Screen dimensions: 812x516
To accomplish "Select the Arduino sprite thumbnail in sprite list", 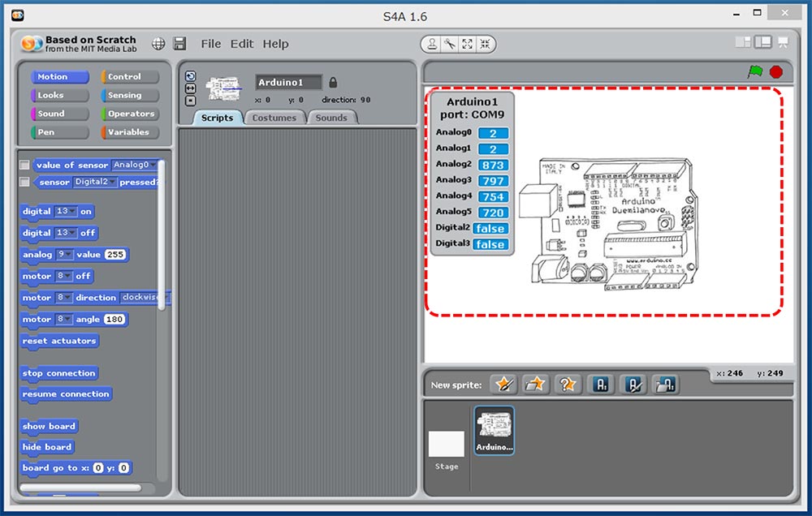I will click(494, 431).
